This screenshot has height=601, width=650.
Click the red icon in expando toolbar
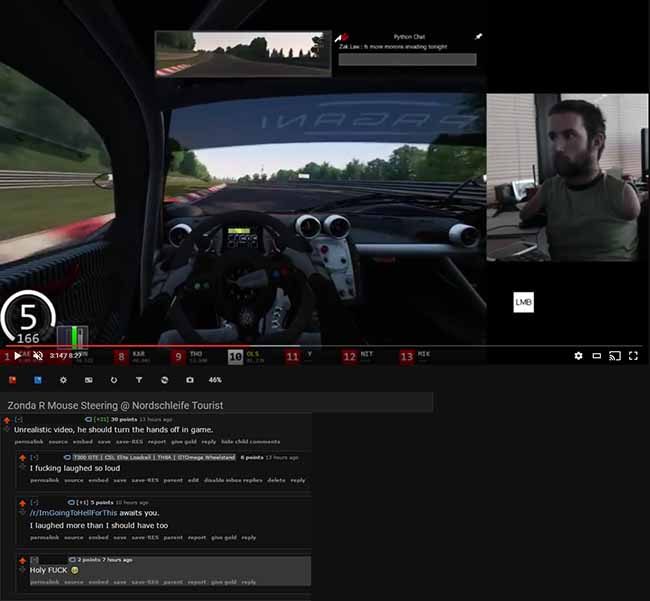click(x=12, y=380)
